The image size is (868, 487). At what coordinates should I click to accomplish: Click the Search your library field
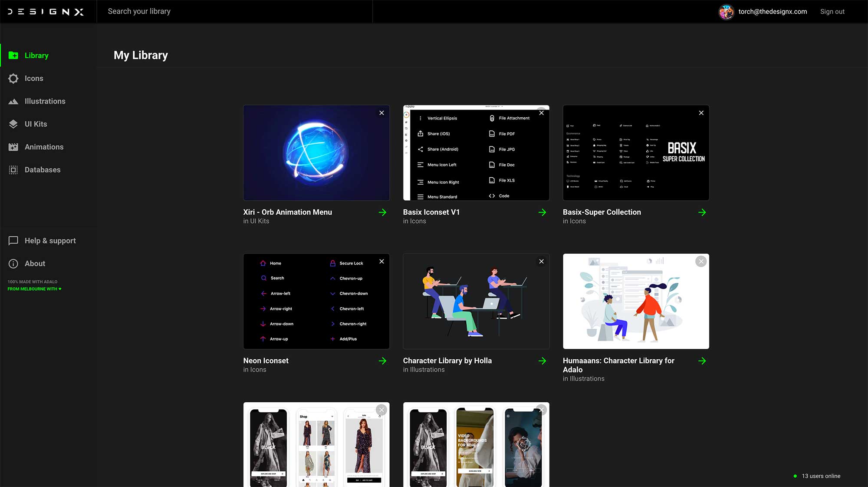pos(234,12)
